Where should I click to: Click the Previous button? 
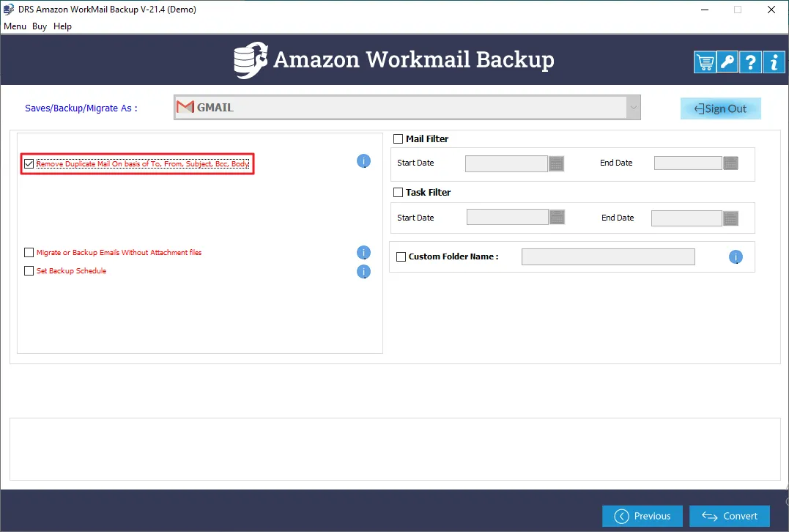click(642, 516)
